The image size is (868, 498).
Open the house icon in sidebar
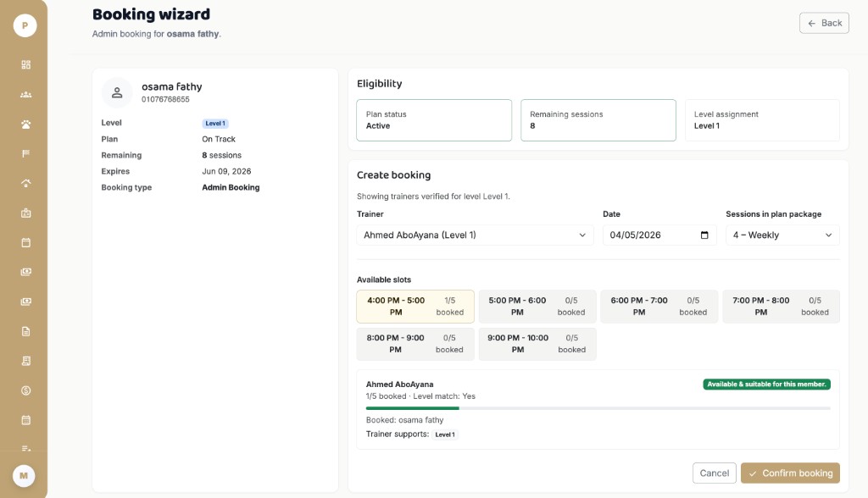click(25, 183)
